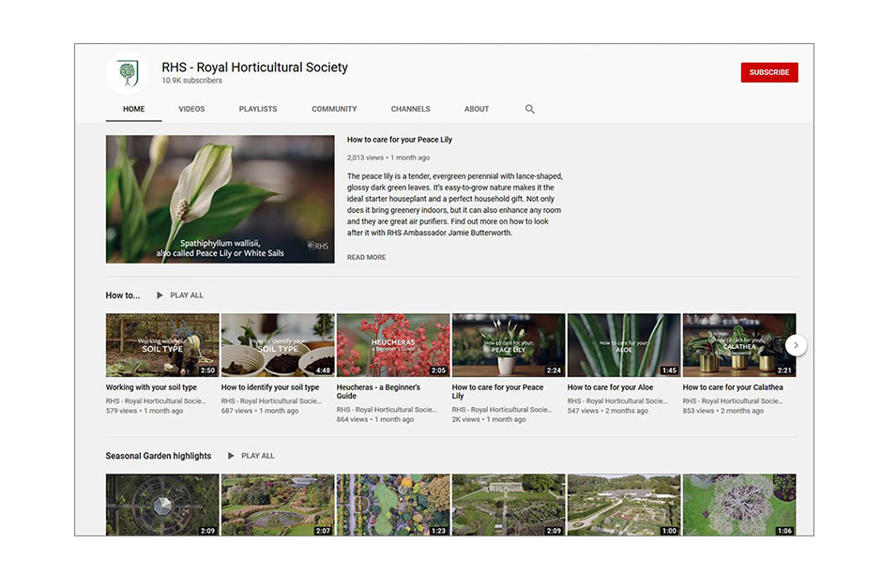Open the channel search magnifier icon
The image size is (882, 588).
click(529, 109)
